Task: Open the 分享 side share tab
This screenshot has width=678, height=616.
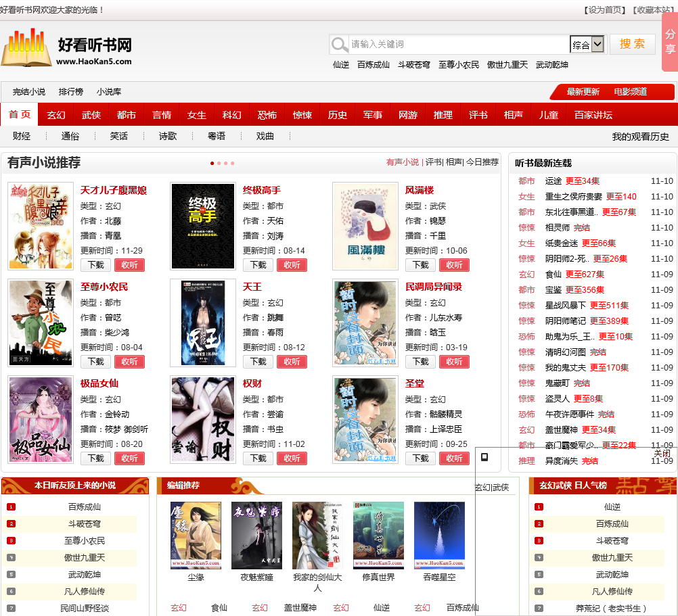Action: [670, 41]
